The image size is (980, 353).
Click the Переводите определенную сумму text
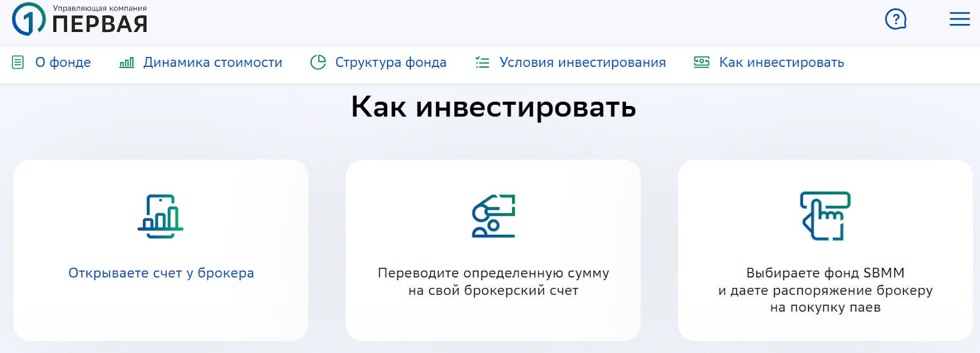(x=494, y=273)
